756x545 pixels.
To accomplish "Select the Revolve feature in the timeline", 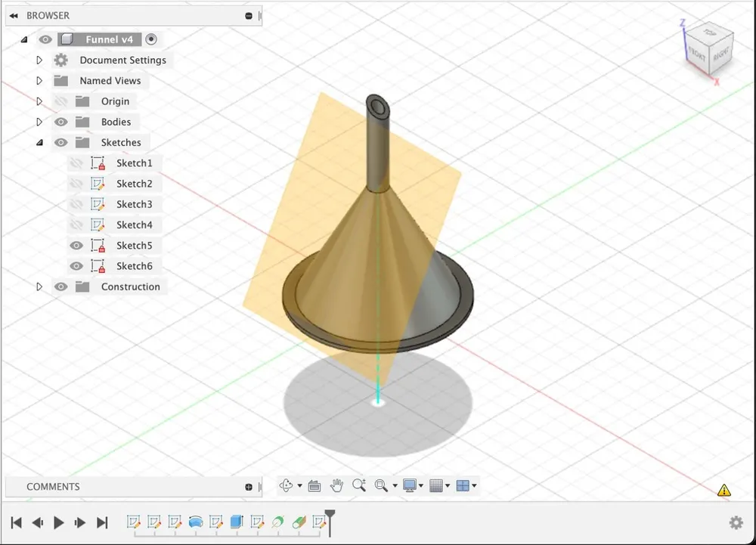I will pos(195,522).
